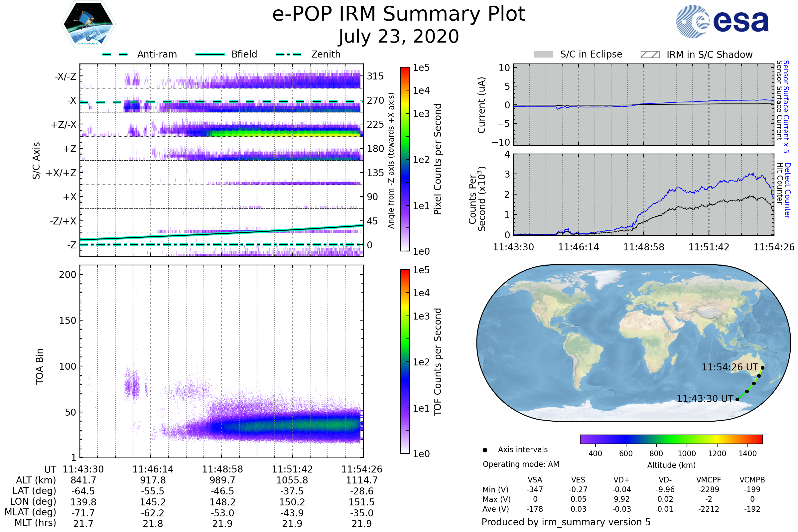Click the Anti-ram dashed legend marker
The image size is (798, 532).
(115, 54)
